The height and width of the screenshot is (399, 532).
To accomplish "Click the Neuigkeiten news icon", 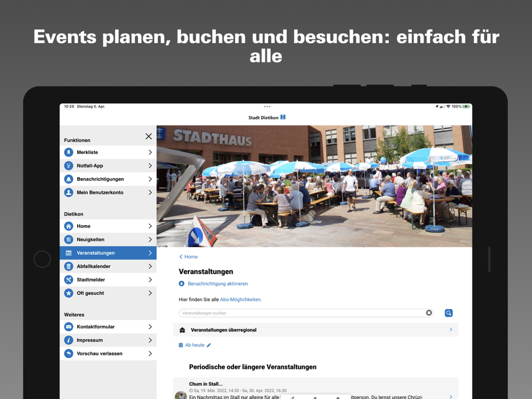I will tap(69, 239).
